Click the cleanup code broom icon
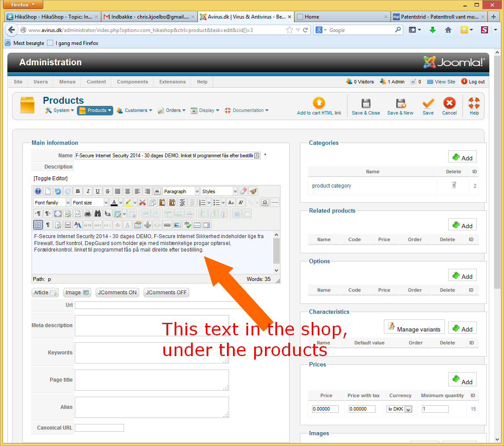Screen dimensions: 504x446 coord(253,191)
